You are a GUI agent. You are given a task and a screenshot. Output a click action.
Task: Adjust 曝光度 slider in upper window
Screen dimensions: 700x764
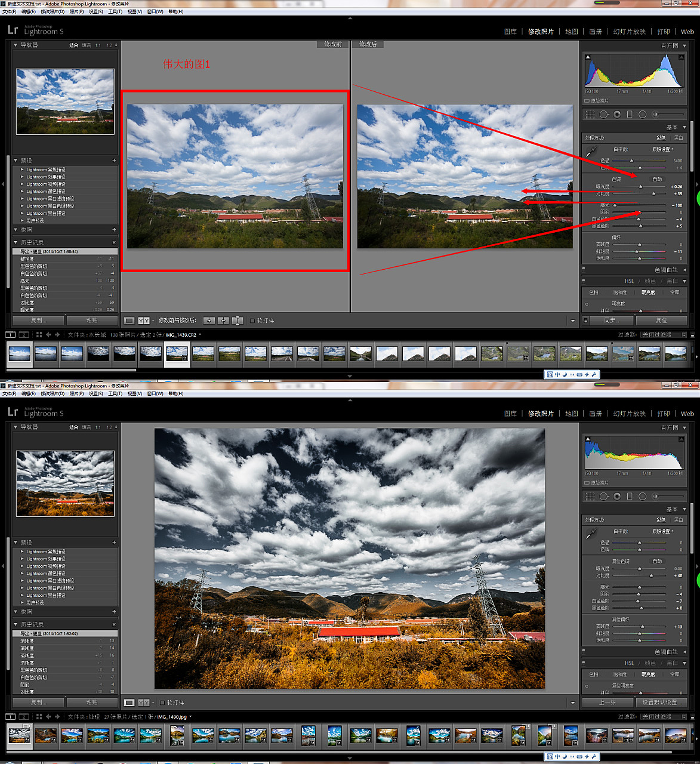coord(640,187)
